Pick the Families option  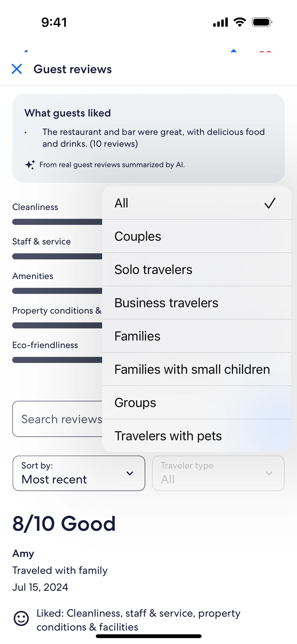pyautogui.click(x=196, y=336)
